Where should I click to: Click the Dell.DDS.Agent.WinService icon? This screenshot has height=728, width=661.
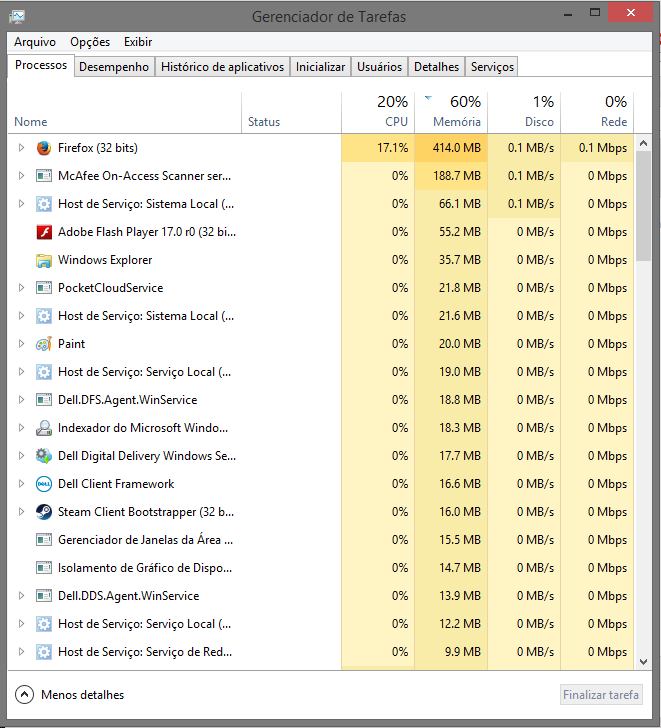coord(44,596)
